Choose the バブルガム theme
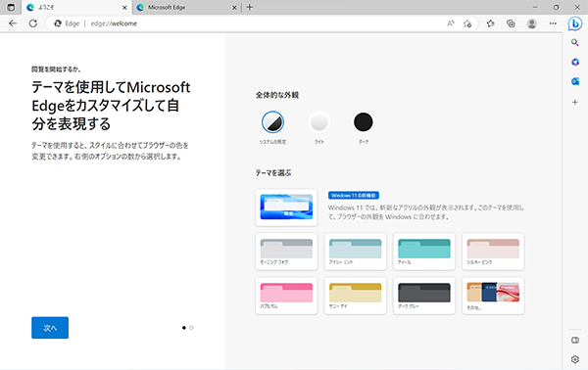Image resolution: width=588 pixels, height=370 pixels. tap(286, 296)
